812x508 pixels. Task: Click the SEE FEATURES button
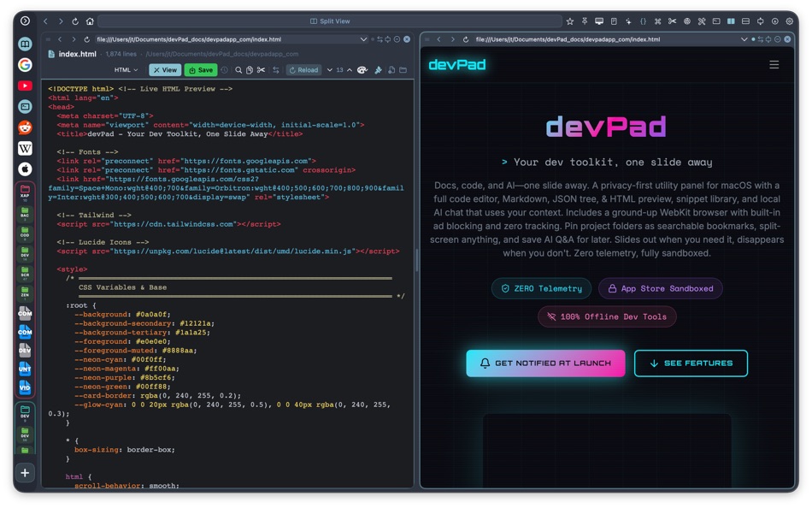[691, 363]
